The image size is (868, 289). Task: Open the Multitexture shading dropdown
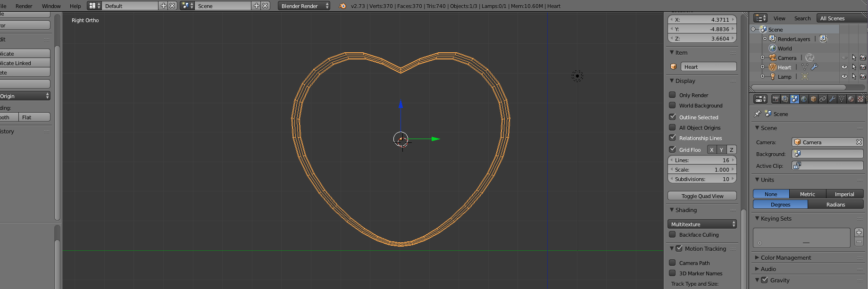[x=702, y=224]
